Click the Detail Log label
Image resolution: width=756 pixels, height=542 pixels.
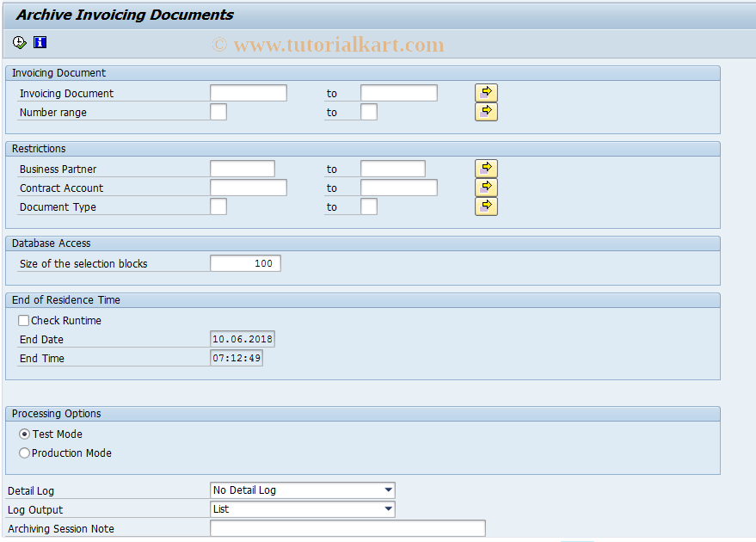click(x=31, y=491)
